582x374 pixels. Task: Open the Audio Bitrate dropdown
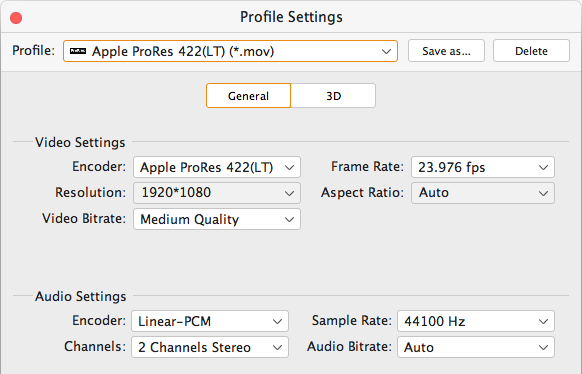point(476,347)
